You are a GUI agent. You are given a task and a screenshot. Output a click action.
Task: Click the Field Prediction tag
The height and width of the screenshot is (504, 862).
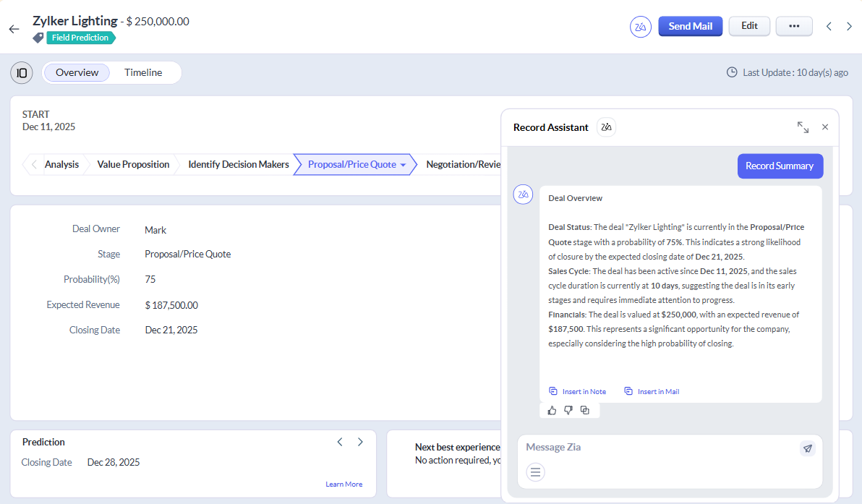click(x=81, y=38)
